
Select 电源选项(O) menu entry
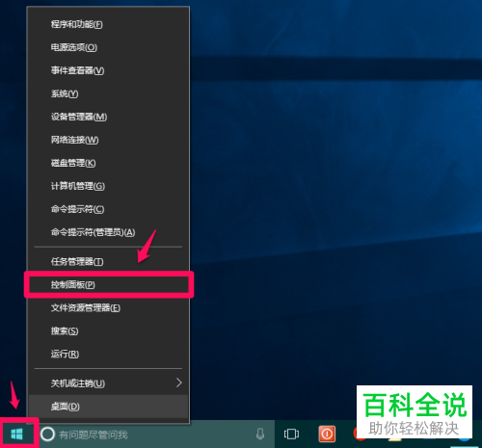point(109,47)
